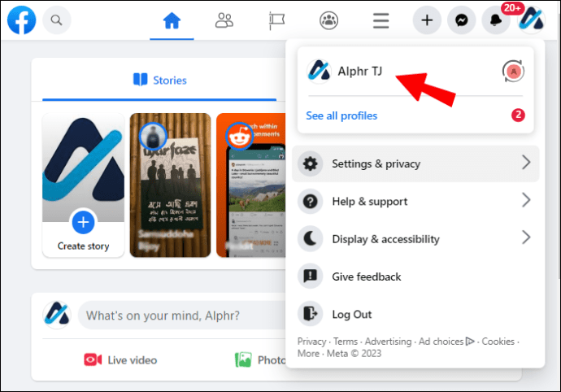
Task: Open the Advertising footer link
Action: click(x=388, y=342)
